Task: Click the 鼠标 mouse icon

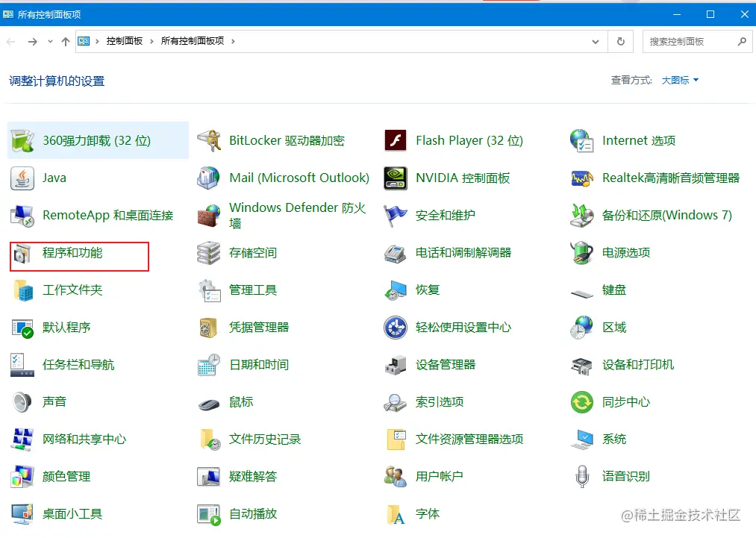Action: [209, 404]
